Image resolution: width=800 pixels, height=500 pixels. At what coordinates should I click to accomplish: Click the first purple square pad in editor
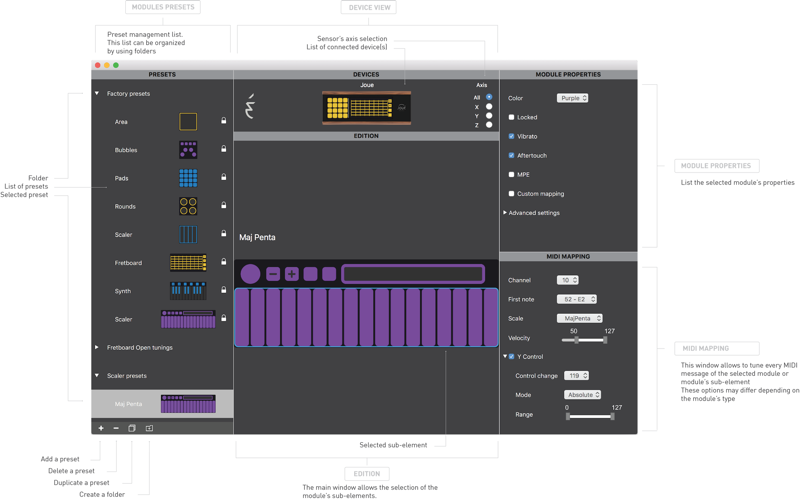click(x=310, y=274)
